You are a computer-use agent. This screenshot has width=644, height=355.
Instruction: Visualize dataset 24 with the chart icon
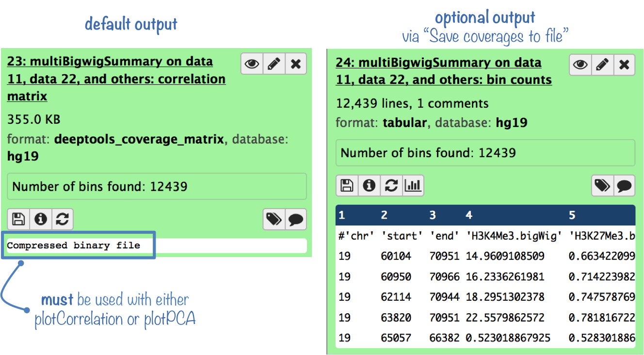[x=413, y=185]
